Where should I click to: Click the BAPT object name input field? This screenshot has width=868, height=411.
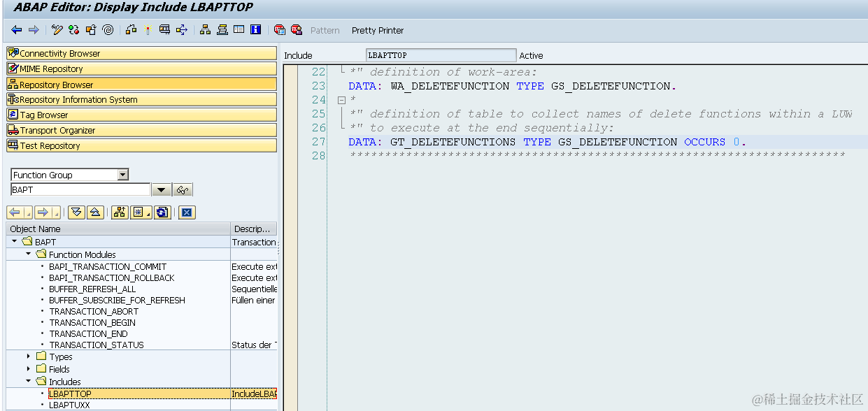(x=80, y=189)
